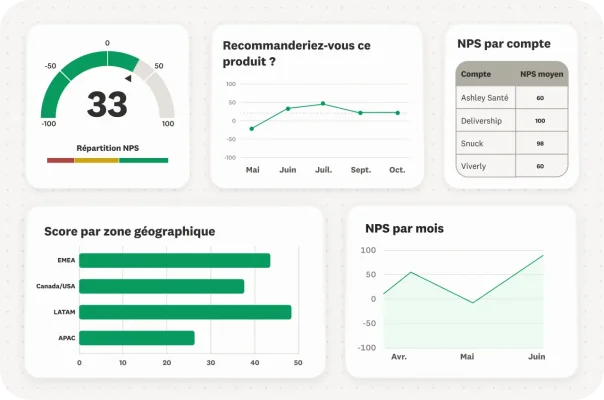Click the Avr. label on NPS par mois chart
Viewport: 604px width, 400px height.
(x=399, y=357)
